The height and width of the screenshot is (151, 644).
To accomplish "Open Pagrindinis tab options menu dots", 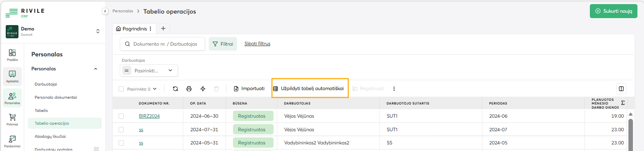I will pos(151,29).
